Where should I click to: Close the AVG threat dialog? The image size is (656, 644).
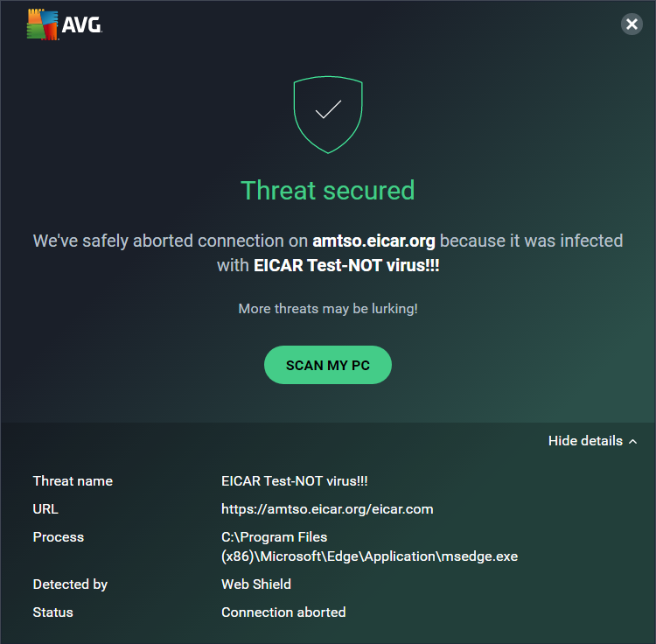tap(632, 24)
